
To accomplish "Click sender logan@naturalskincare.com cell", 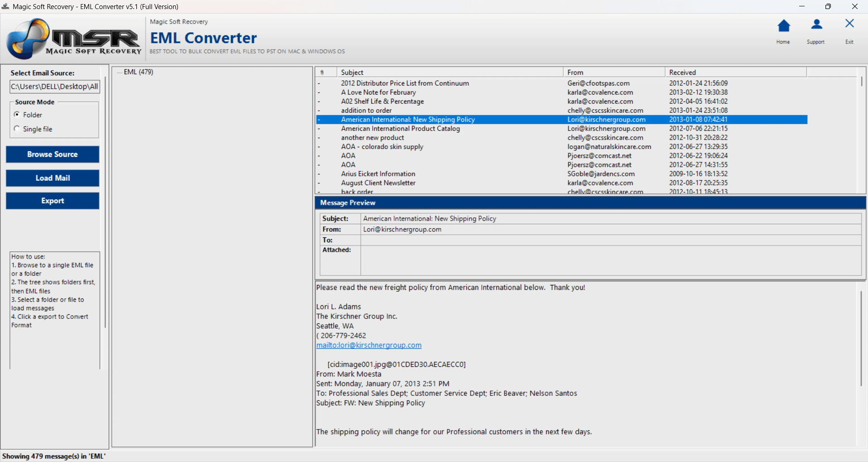I will coord(609,147).
